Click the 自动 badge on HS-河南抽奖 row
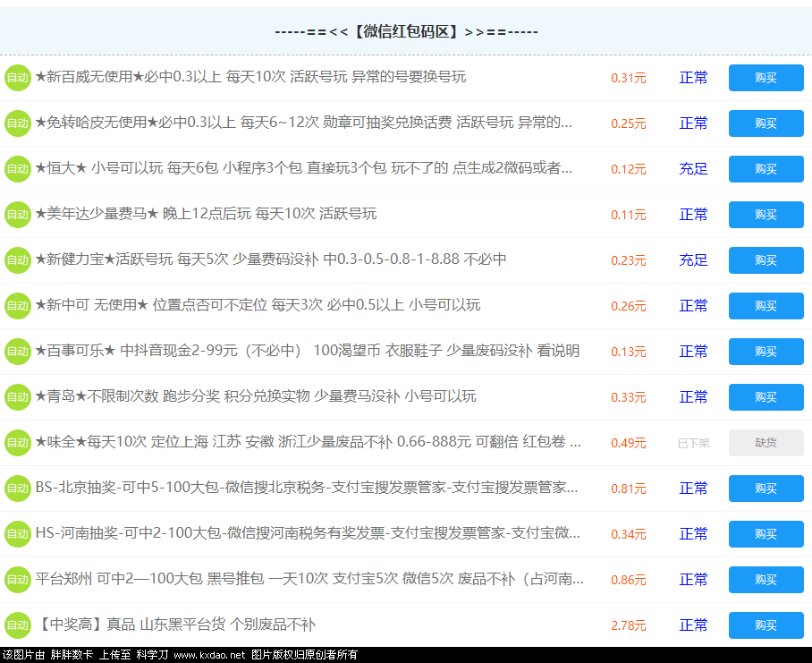Image resolution: width=812 pixels, height=663 pixels. click(x=18, y=533)
